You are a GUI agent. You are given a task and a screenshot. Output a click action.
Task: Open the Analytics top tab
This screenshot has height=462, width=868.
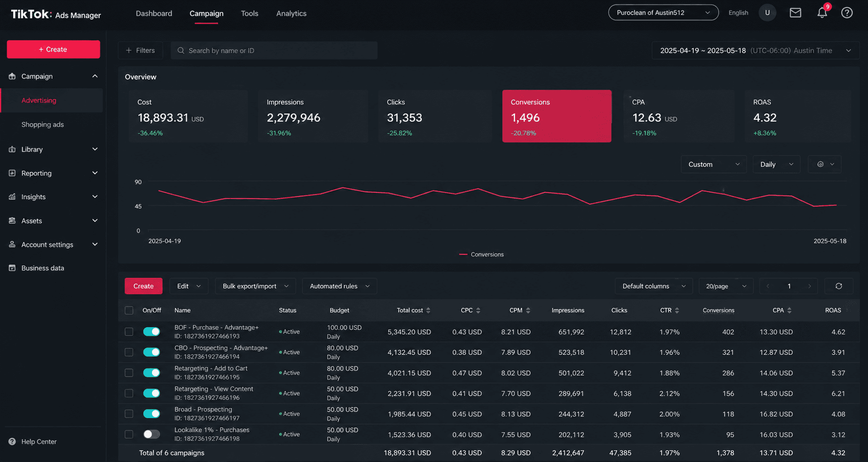tap(291, 14)
